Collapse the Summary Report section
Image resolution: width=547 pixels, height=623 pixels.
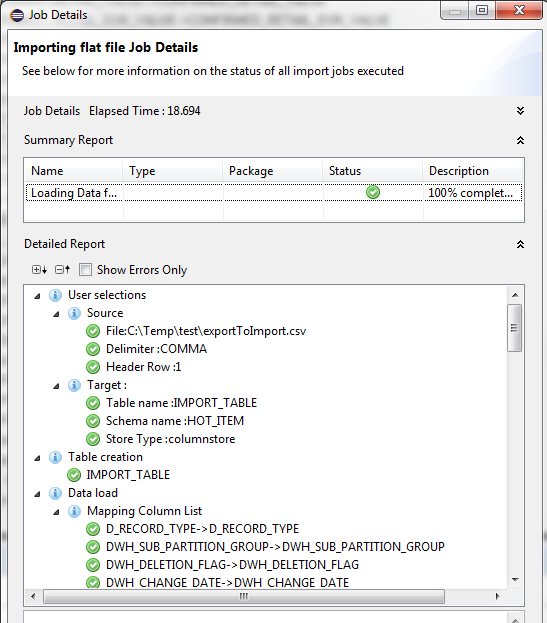pyautogui.click(x=520, y=140)
